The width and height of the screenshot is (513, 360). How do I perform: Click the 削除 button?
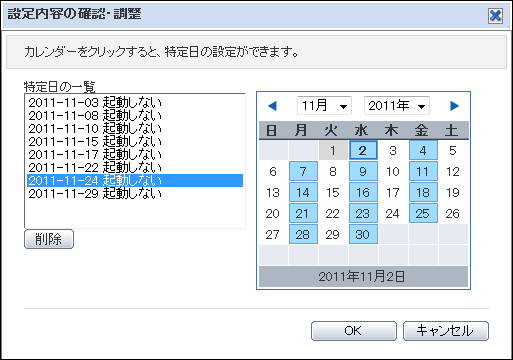[x=49, y=239]
